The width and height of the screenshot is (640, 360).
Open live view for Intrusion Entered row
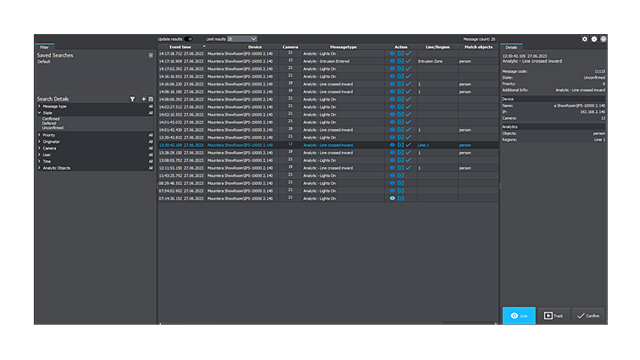coord(392,61)
